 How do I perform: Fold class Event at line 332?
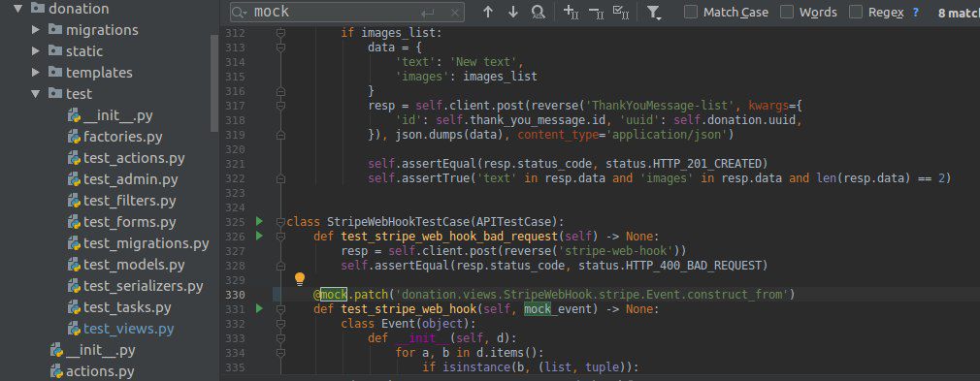280,324
